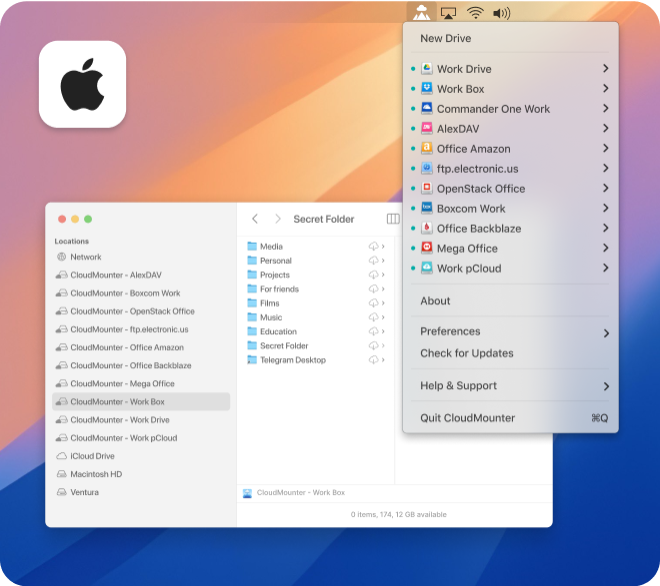Open CloudMounter - Office Backblaze in sidebar

click(x=141, y=365)
